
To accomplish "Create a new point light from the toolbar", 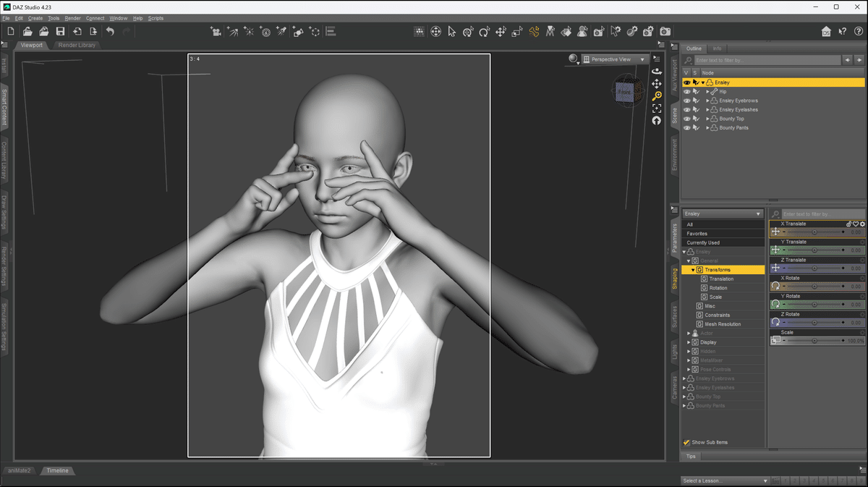I will click(x=249, y=31).
